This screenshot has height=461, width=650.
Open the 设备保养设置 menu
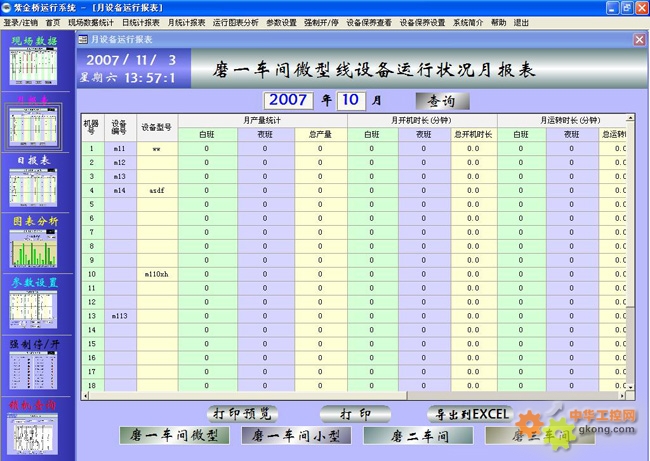click(422, 21)
